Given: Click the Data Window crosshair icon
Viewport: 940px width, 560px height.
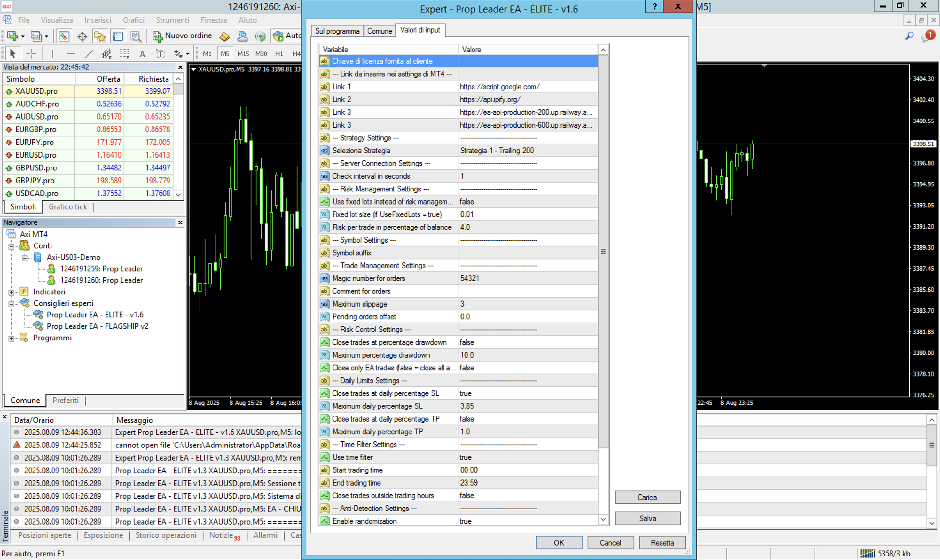Looking at the screenshot, I should [x=82, y=36].
